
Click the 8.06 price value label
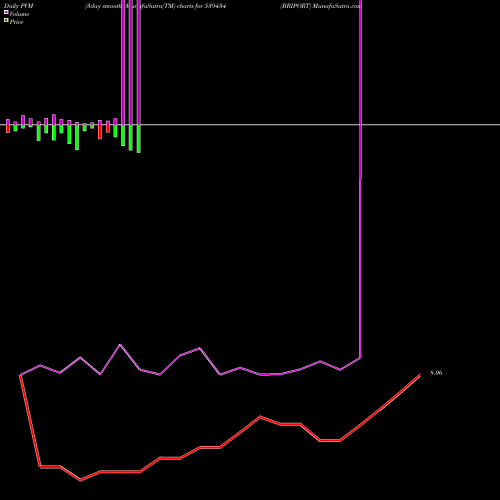coord(436,373)
